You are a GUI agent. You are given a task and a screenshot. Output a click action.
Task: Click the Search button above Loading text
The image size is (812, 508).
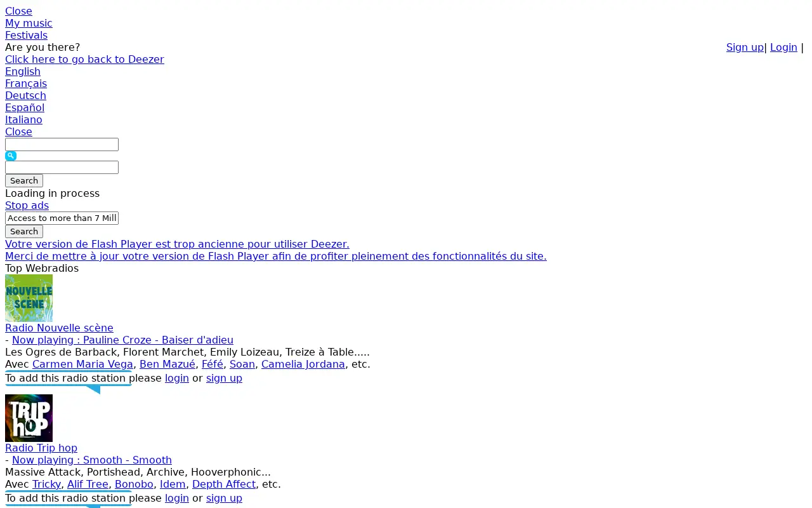[24, 180]
